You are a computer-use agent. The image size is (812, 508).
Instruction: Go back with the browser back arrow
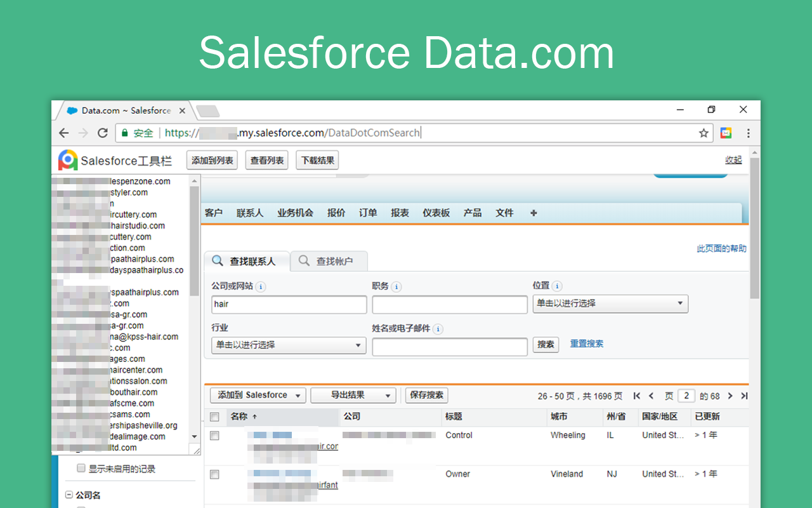[63, 133]
